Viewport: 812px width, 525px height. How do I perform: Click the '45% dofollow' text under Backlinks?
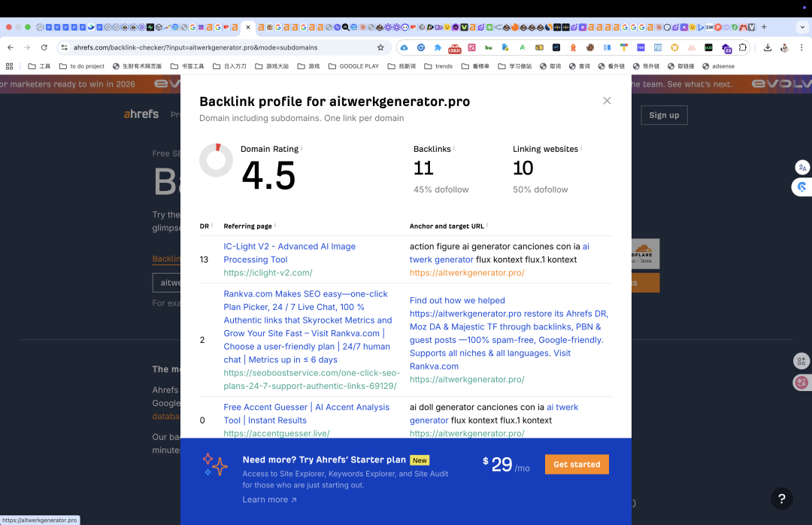point(441,190)
